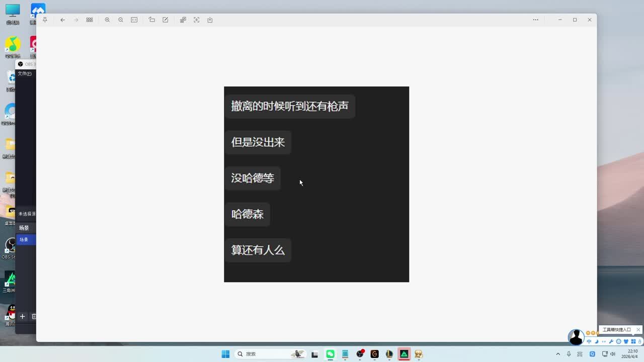Toggle the input method 中 language mode
Image resolution: width=644 pixels, height=362 pixels.
[589, 342]
